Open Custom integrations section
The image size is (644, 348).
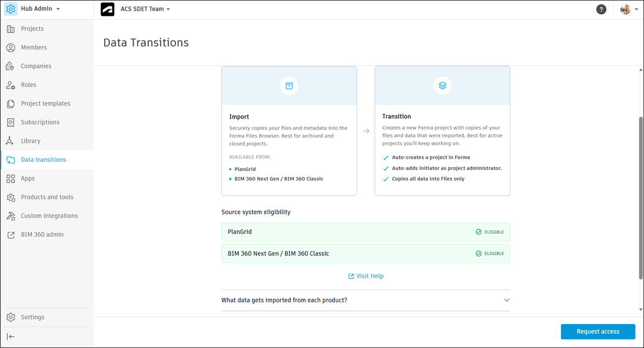pyautogui.click(x=49, y=216)
